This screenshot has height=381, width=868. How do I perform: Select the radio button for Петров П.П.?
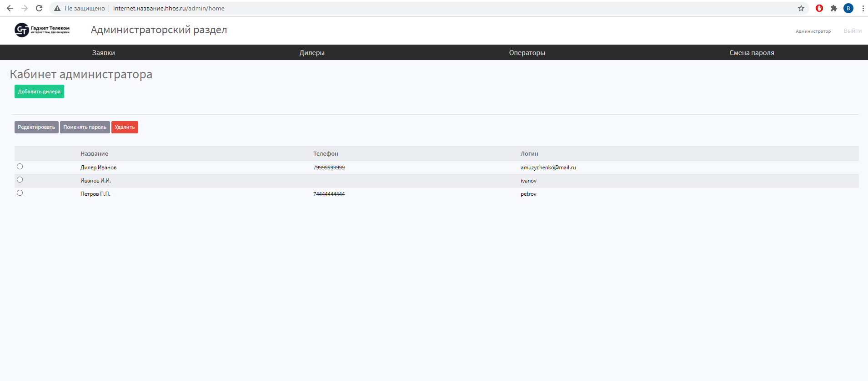(x=20, y=193)
